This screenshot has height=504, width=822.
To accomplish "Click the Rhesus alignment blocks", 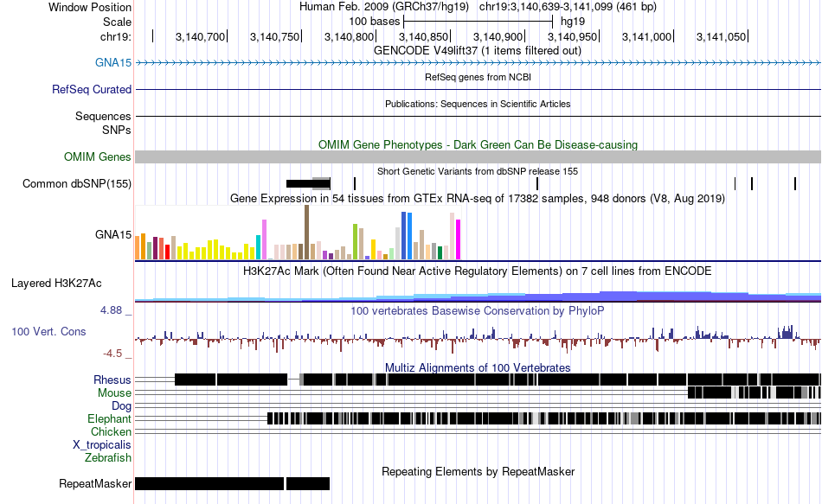I will [x=498, y=380].
